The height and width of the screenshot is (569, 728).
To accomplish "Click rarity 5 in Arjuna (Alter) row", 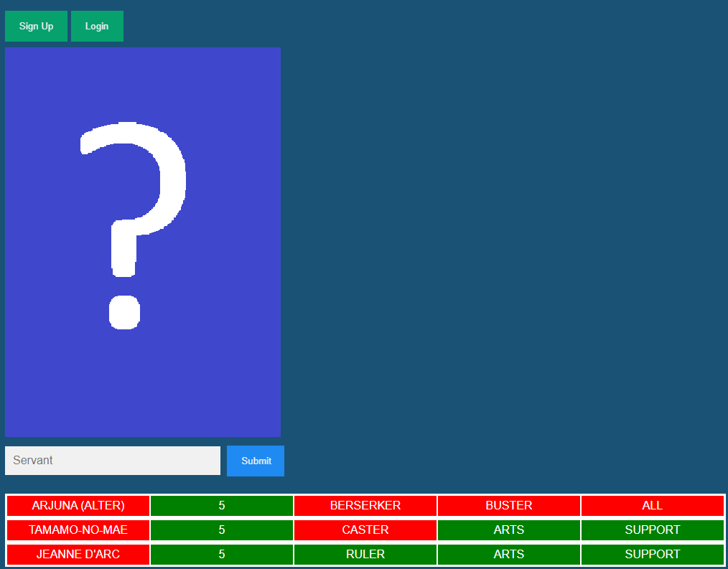I will [x=222, y=505].
